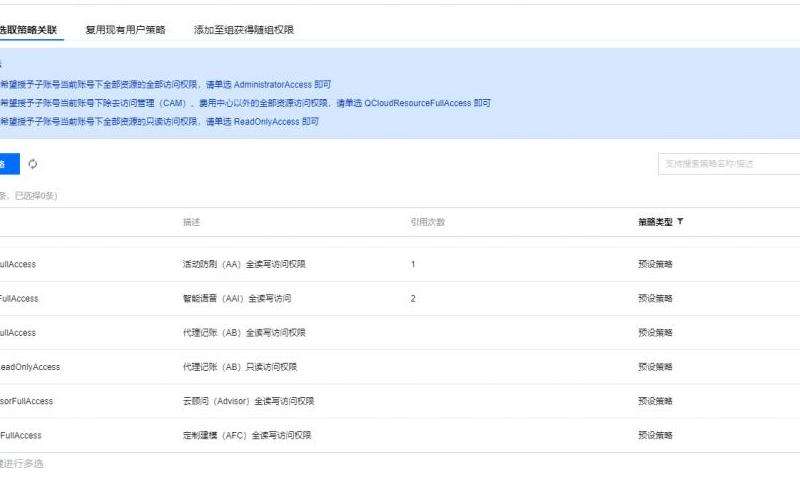This screenshot has width=800, height=479.
Task: Click the 引用次数 column header
Action: (x=427, y=221)
